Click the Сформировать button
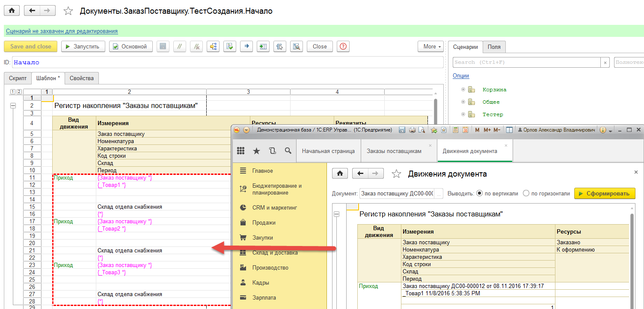Viewport: 644px width, 309px height. [x=604, y=193]
